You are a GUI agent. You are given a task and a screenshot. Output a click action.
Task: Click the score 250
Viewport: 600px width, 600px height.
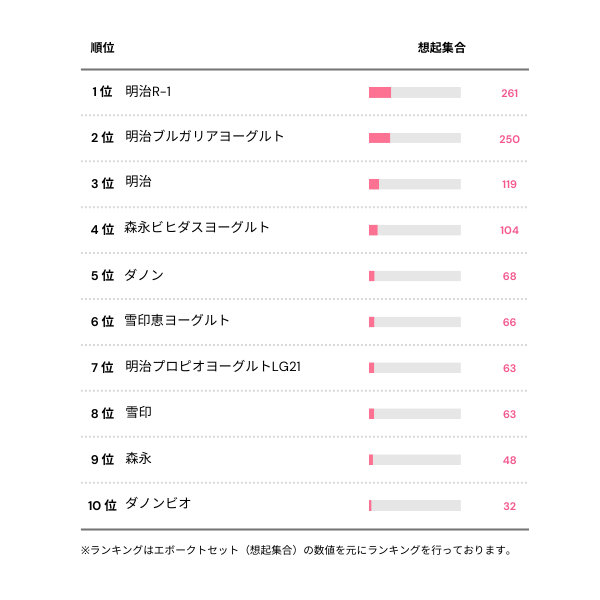click(x=509, y=139)
